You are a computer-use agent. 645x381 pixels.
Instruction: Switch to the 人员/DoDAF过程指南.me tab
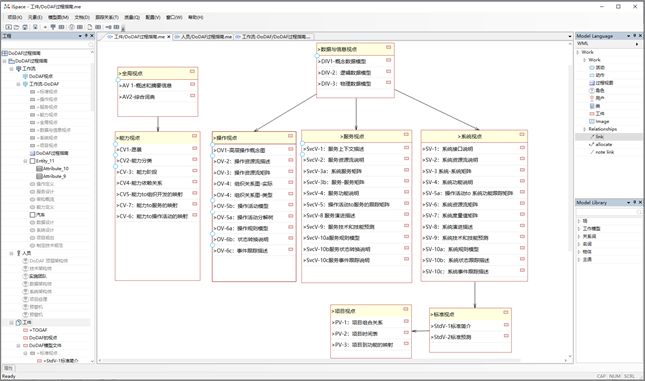[x=203, y=37]
